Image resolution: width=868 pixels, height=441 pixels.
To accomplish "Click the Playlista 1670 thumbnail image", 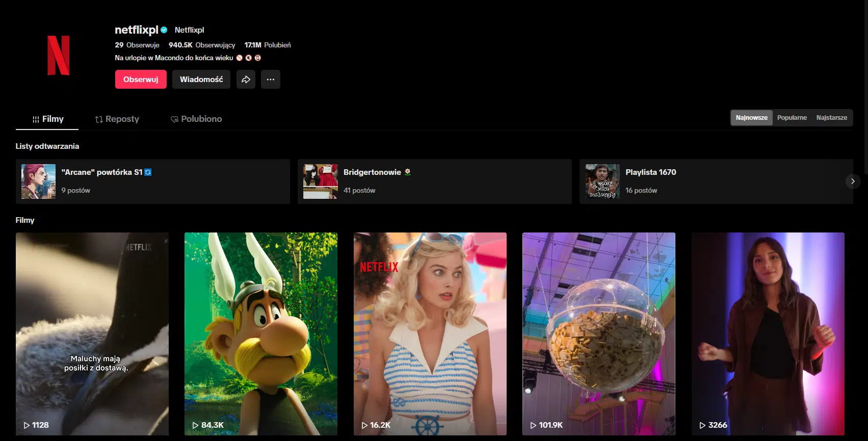I will (x=602, y=181).
